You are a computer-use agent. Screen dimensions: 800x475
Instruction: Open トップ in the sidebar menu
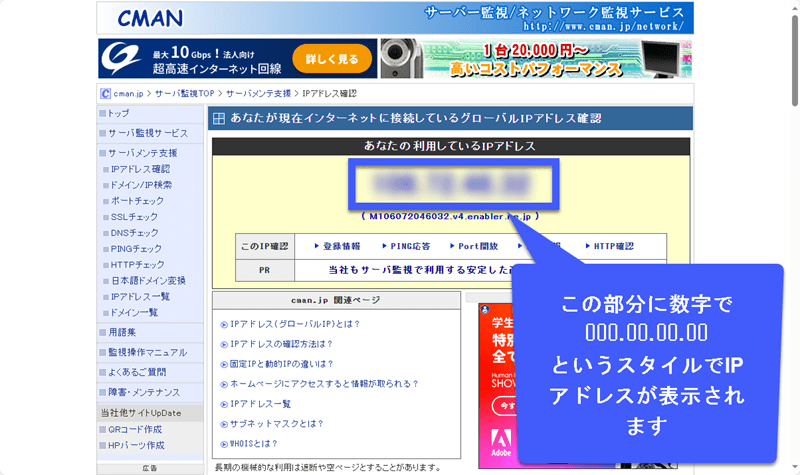118,113
